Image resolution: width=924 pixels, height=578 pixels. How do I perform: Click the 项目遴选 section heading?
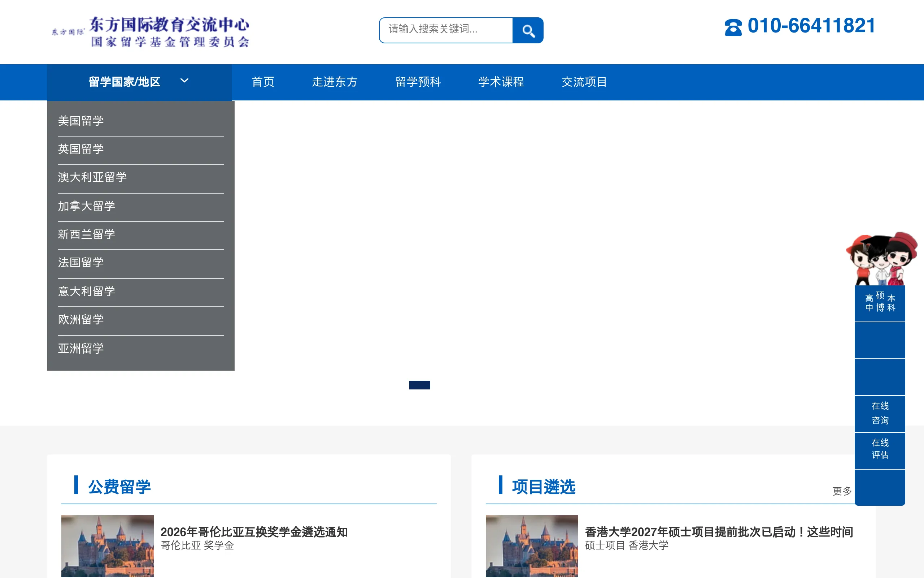tap(543, 487)
